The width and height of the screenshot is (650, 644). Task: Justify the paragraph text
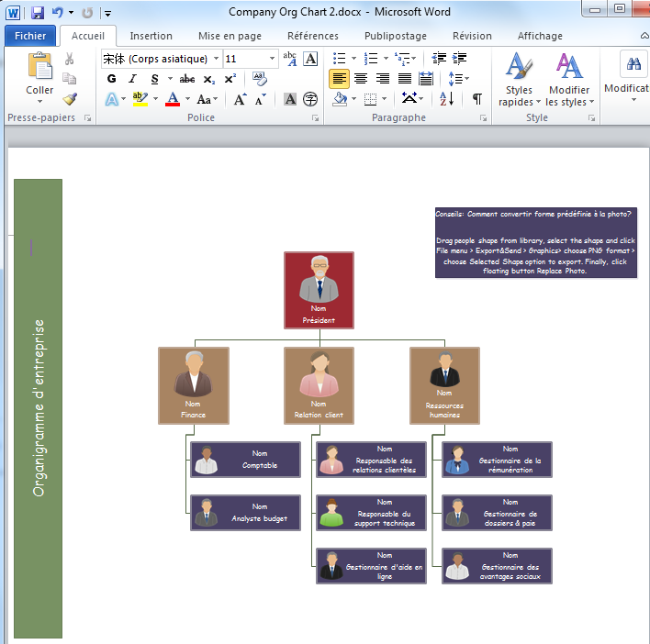click(x=405, y=79)
